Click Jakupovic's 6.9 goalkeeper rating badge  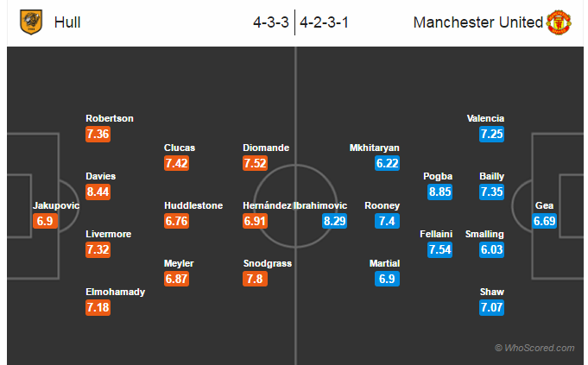click(45, 222)
